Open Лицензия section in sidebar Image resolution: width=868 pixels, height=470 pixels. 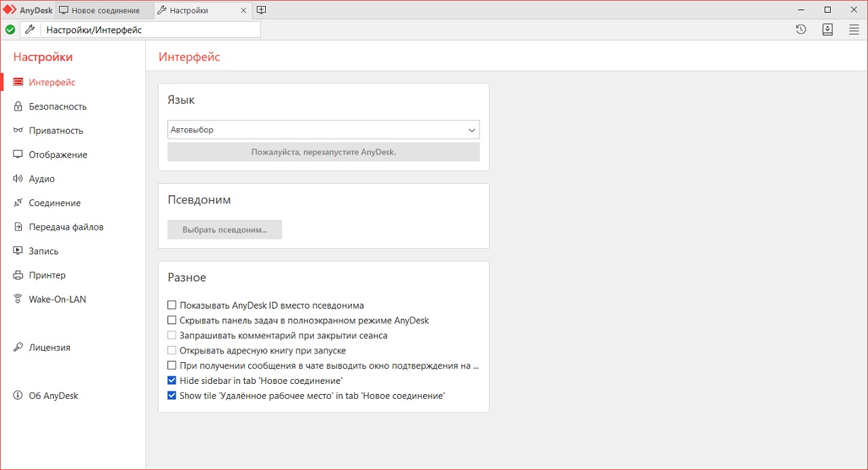point(49,347)
